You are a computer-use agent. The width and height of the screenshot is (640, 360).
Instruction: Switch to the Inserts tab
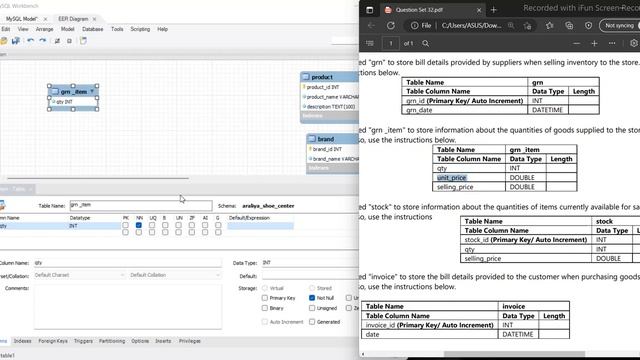pos(163,341)
